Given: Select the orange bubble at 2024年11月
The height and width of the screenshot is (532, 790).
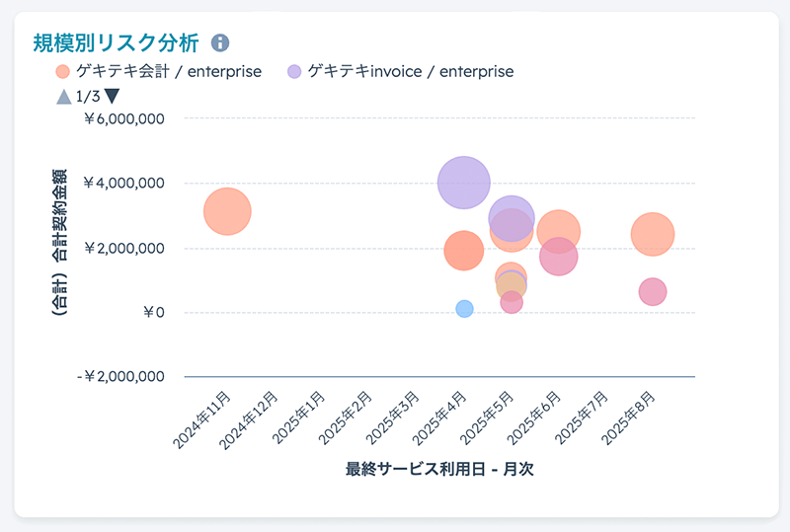Looking at the screenshot, I should 227,211.
